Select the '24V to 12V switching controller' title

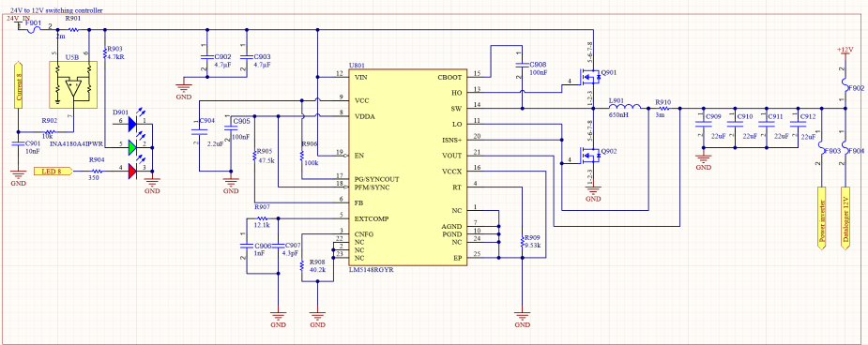pos(57,11)
